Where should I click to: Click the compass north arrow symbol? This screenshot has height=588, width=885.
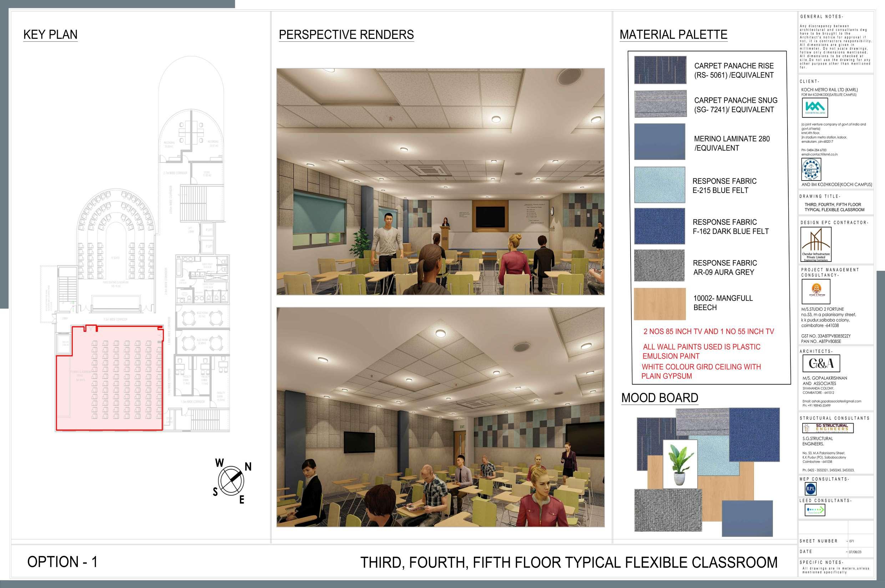click(232, 481)
